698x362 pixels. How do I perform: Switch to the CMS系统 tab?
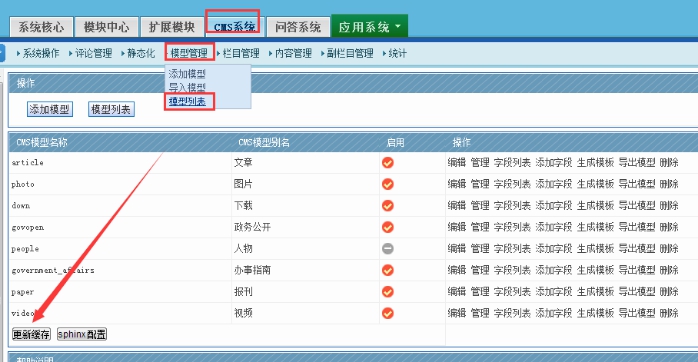click(235, 27)
